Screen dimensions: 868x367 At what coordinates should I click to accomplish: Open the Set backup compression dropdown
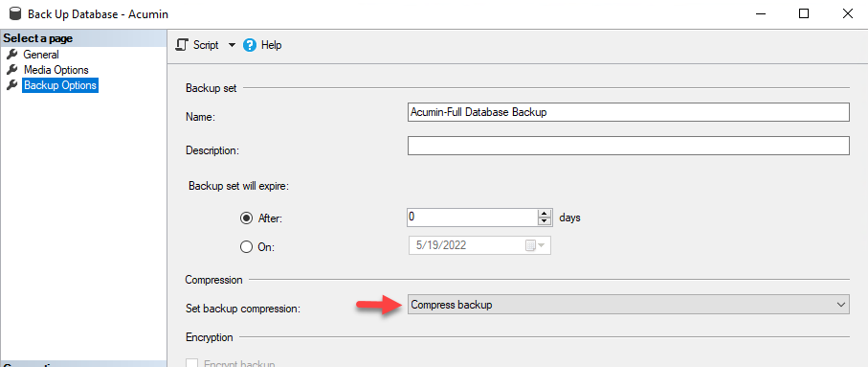pos(629,305)
